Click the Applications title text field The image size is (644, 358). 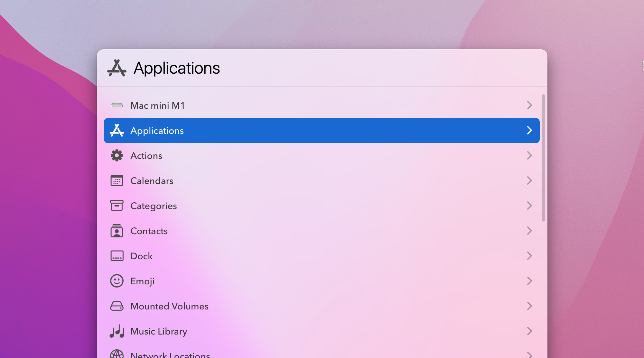tap(177, 68)
